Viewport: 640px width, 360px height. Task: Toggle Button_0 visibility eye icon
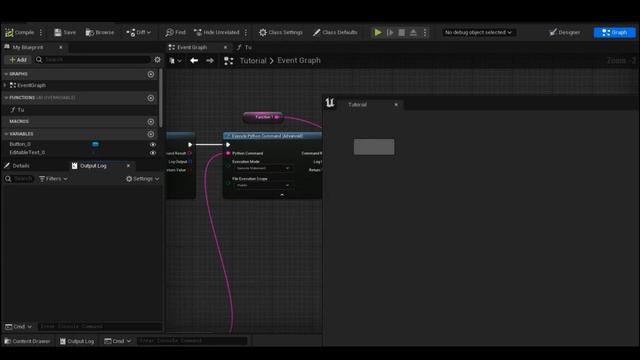(x=153, y=144)
